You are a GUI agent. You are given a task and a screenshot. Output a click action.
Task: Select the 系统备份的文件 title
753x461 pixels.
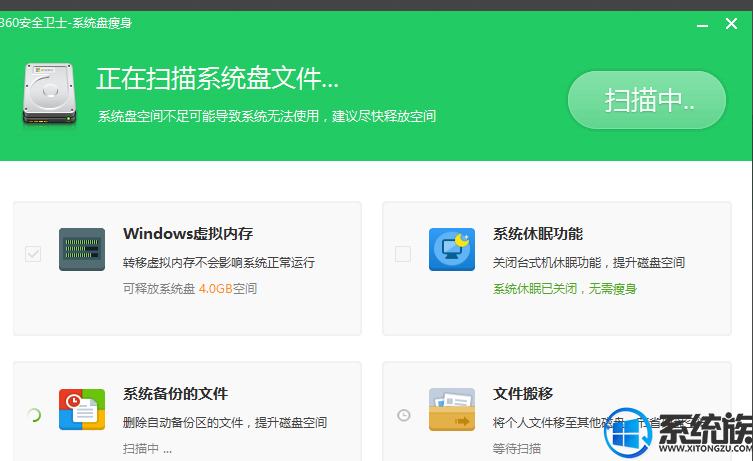pos(175,394)
